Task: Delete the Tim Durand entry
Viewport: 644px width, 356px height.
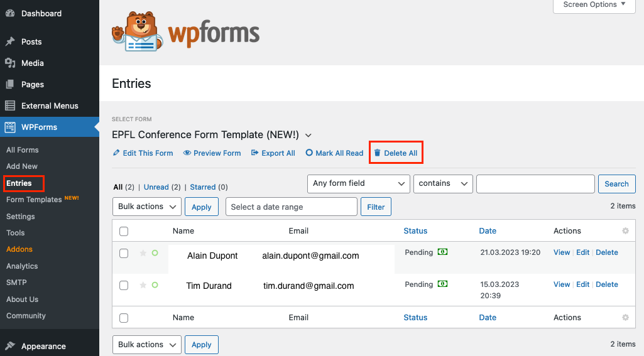Action: [607, 284]
